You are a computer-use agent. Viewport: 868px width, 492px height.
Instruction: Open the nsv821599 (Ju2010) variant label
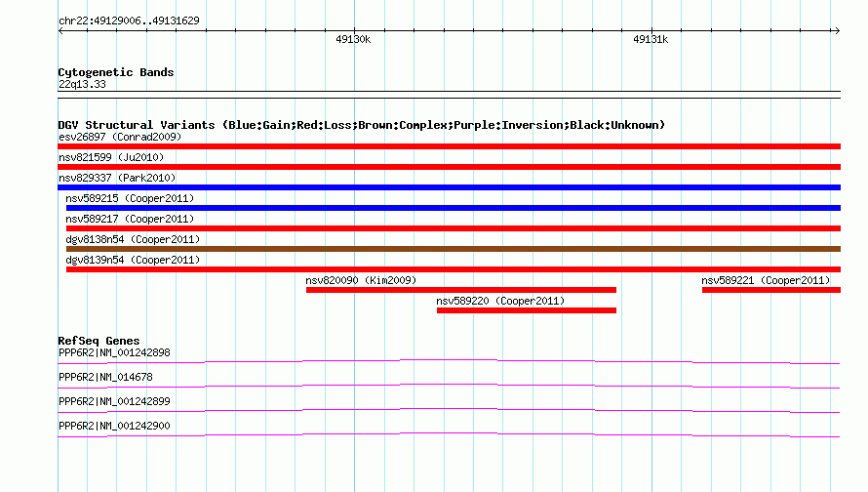pos(111,157)
